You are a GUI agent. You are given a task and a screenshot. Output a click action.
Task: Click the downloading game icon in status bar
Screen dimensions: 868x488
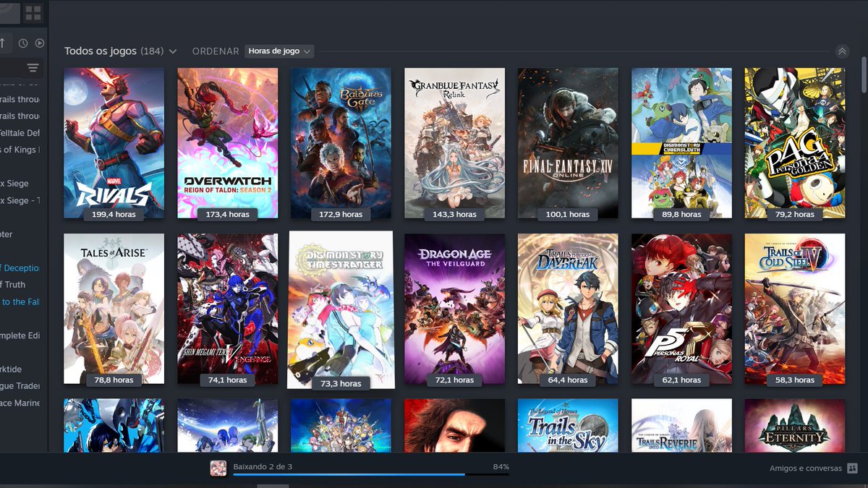tap(218, 468)
